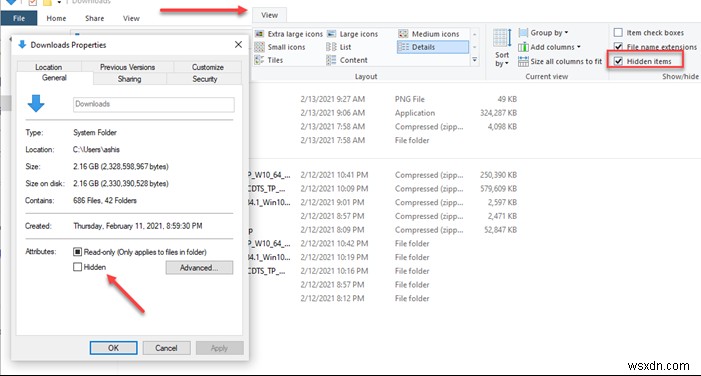Viewport: 701px width, 376px height.
Task: Open Security tab in Properties
Action: 204,79
